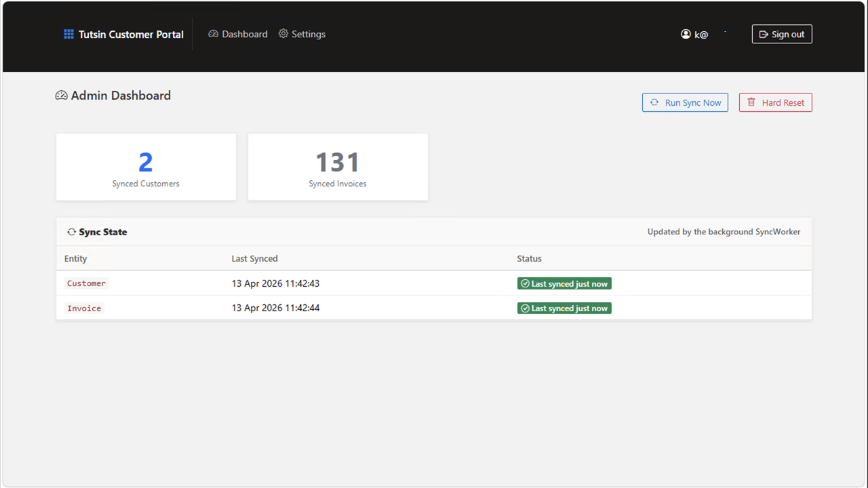Click the checkmark icon in Invoice status badge
This screenshot has height=488, width=868.
tap(525, 308)
